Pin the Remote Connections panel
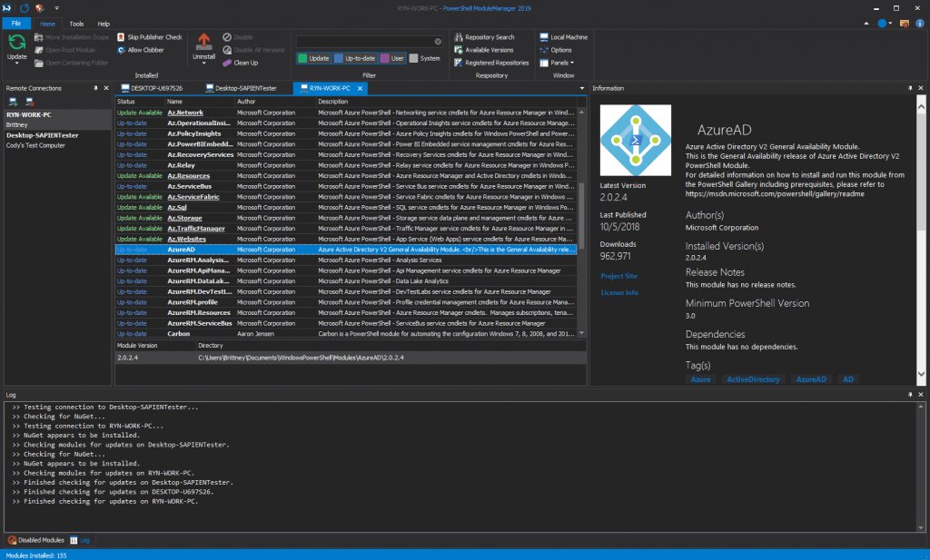This screenshot has width=930, height=560. click(95, 88)
